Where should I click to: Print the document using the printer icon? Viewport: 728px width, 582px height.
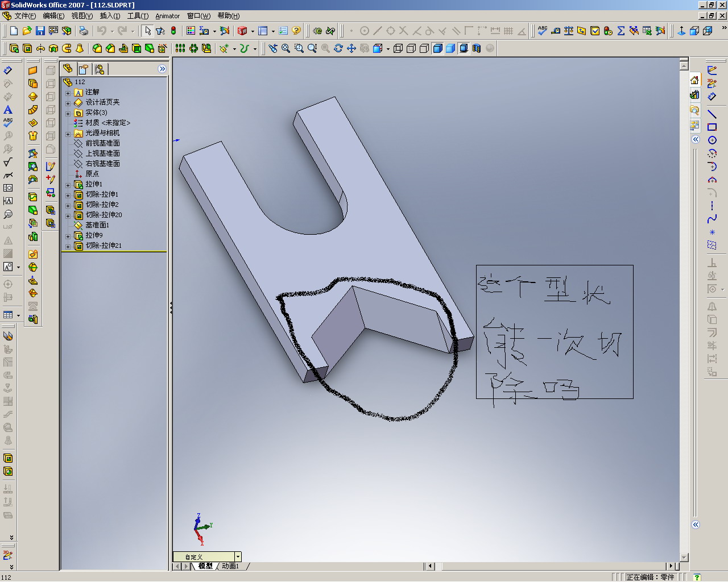(x=84, y=31)
